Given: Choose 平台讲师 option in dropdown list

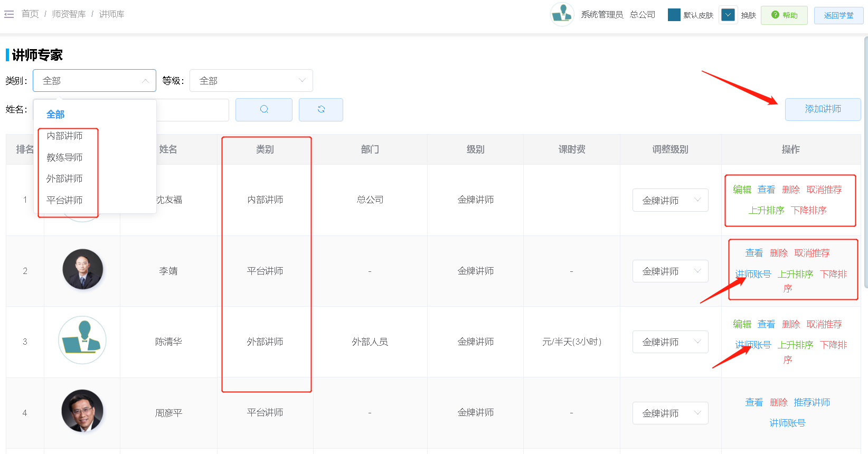Looking at the screenshot, I should click(x=64, y=200).
